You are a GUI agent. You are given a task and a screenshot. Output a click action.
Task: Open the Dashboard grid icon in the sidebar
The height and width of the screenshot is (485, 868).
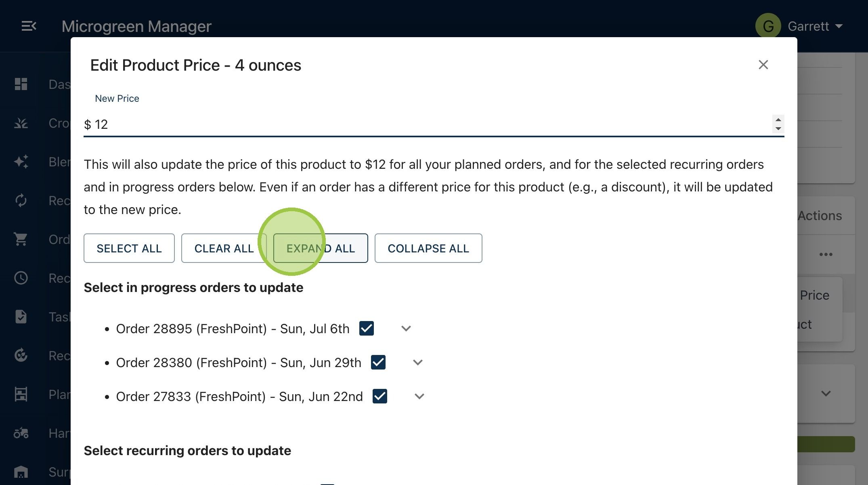point(21,84)
